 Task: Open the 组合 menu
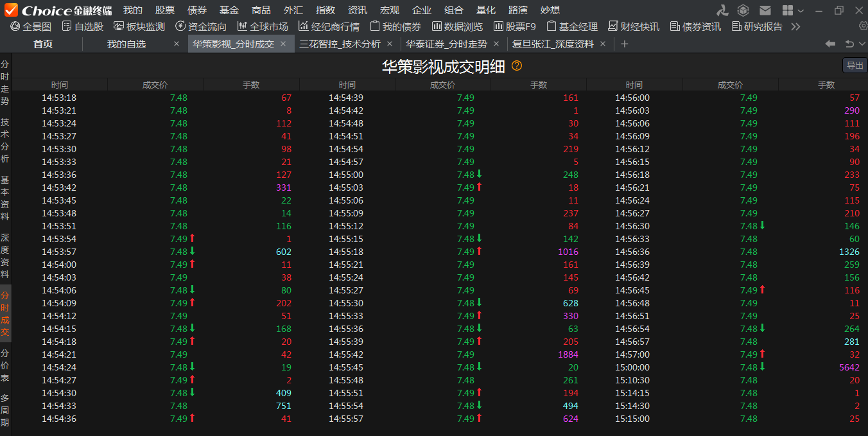[454, 10]
